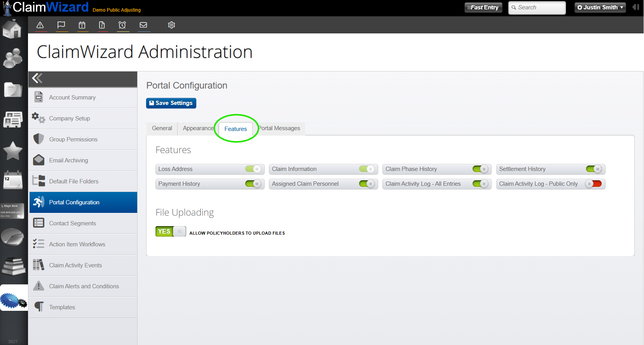This screenshot has width=644, height=345.
Task: Toggle the Settlement History switch
Action: pyautogui.click(x=594, y=169)
